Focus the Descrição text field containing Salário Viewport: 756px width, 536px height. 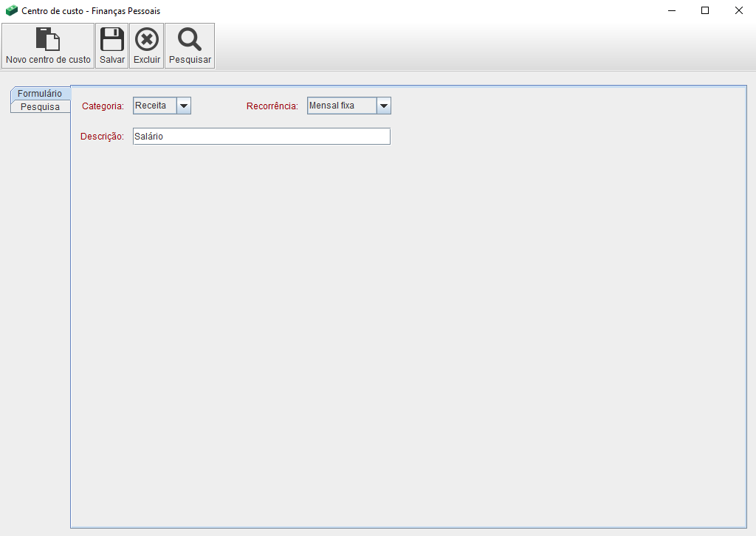point(261,137)
